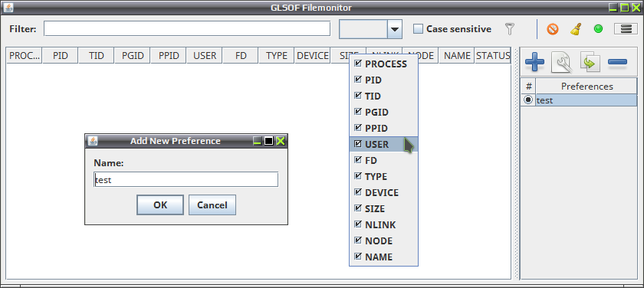Open the columns menu button with lines
Viewport: 644px width, 288px height.
coord(626,29)
